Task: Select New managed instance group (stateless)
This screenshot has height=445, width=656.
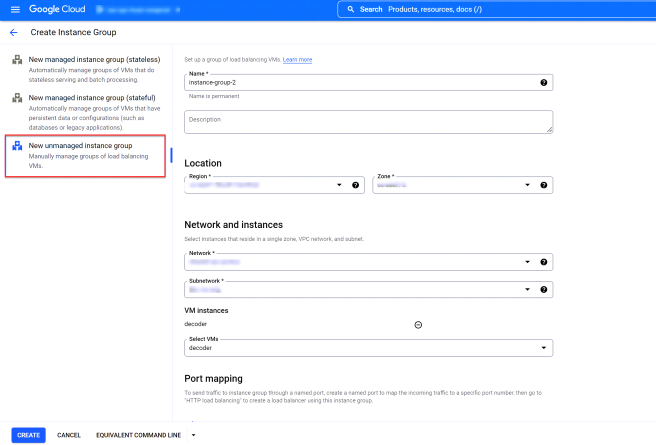Action: tap(86, 69)
